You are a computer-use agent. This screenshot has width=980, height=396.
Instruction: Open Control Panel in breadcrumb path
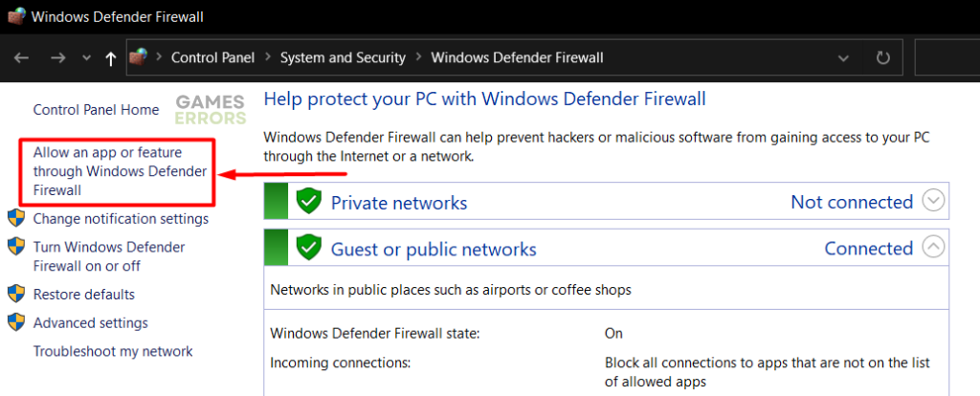[x=212, y=58]
